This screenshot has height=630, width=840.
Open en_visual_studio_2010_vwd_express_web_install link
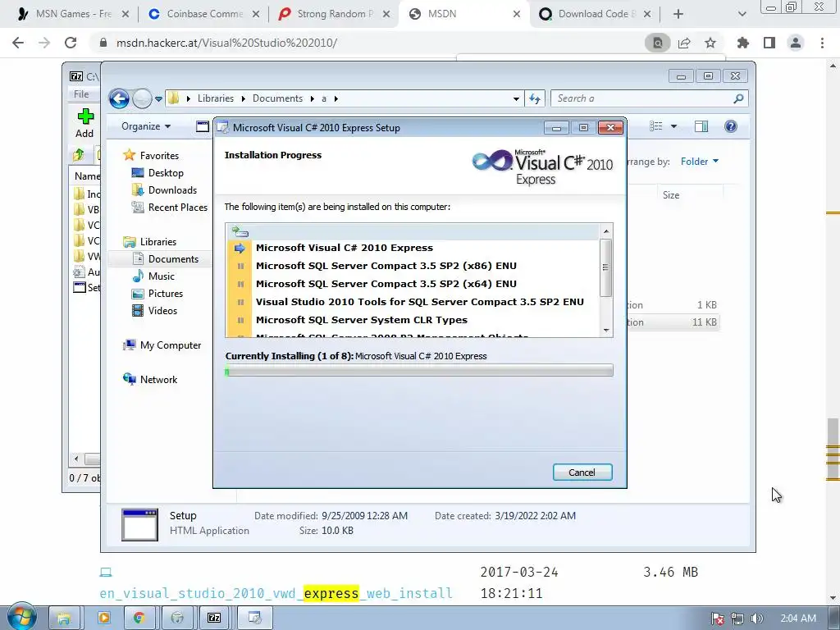276,594
